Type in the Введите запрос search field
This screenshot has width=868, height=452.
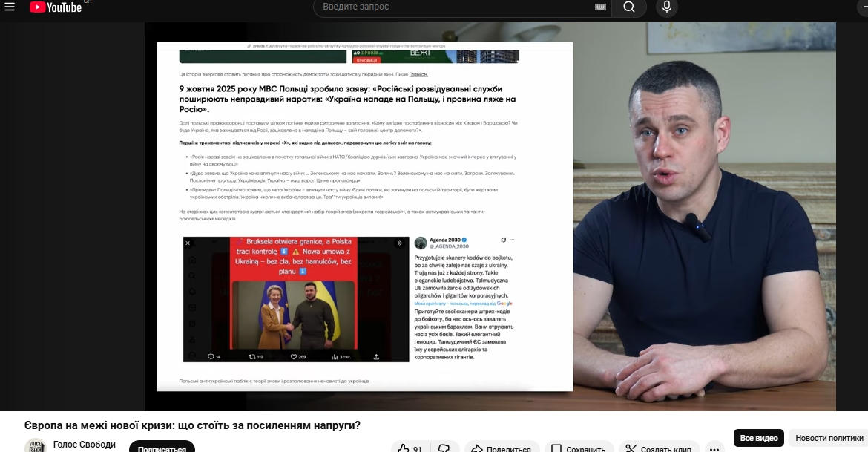[453, 7]
